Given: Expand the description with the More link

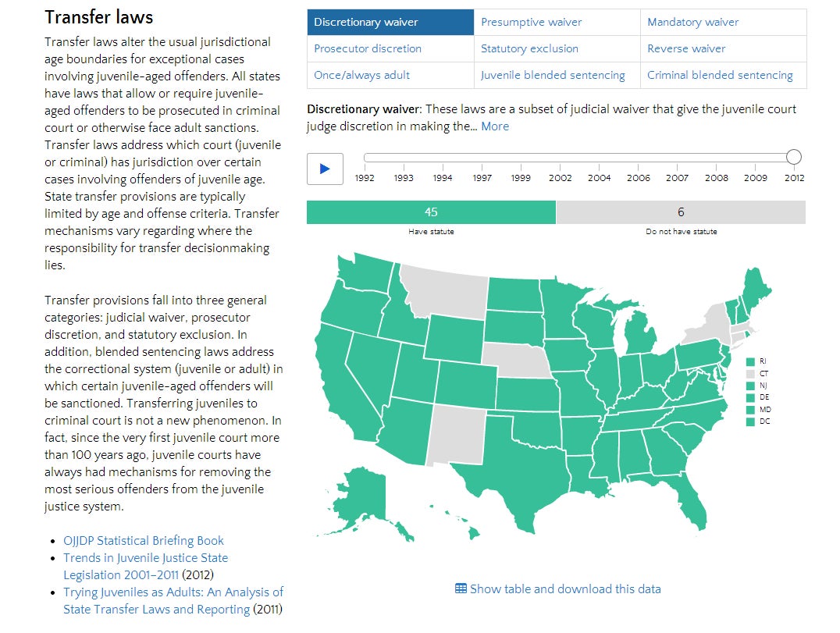Looking at the screenshot, I should (495, 126).
